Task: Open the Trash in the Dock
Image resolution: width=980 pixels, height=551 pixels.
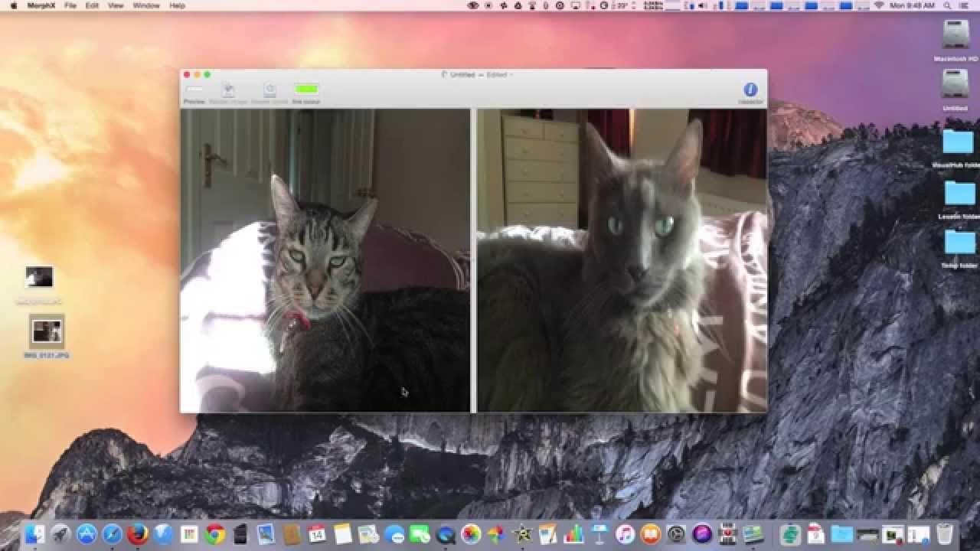Action: (945, 533)
